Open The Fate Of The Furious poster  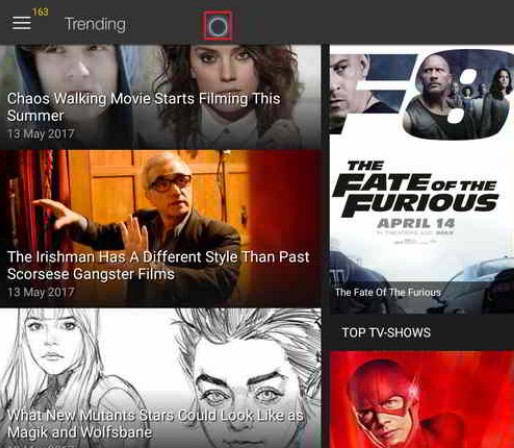(x=422, y=179)
